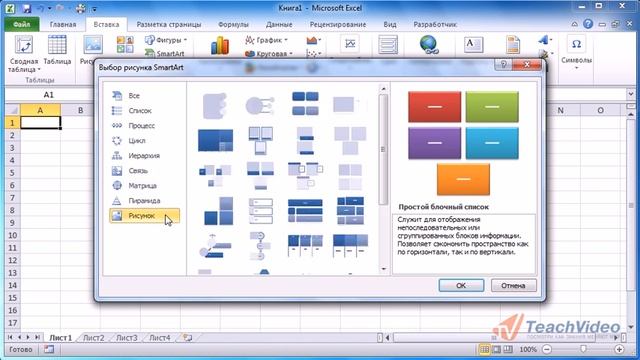
Task: Switch to Page Layout view in status bar
Action: pos(496,349)
